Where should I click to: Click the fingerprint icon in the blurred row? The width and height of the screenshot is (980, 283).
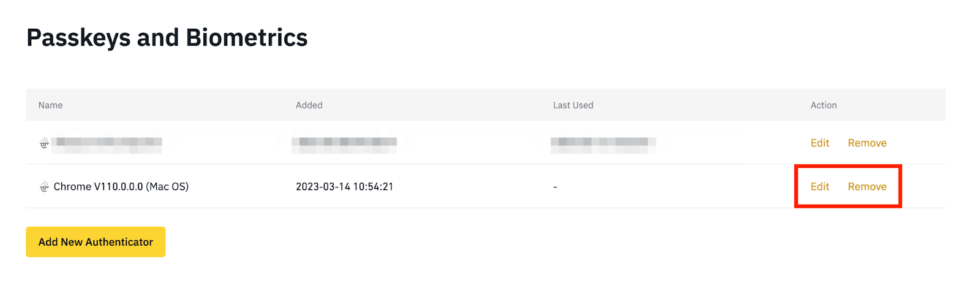pos(44,143)
